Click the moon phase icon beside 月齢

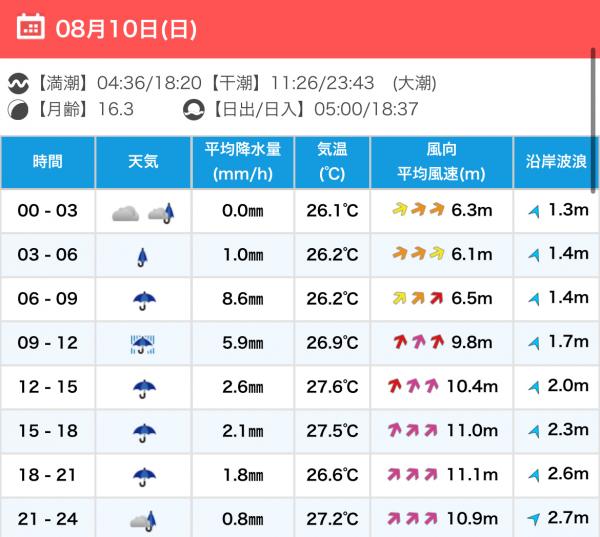(x=18, y=110)
